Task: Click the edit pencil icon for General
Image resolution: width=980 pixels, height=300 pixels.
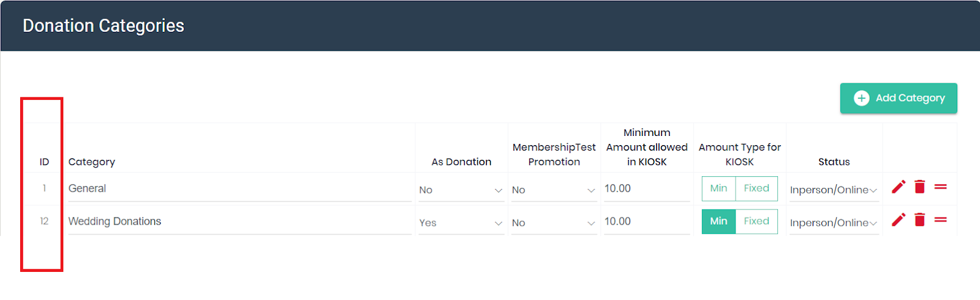Action: (x=899, y=187)
